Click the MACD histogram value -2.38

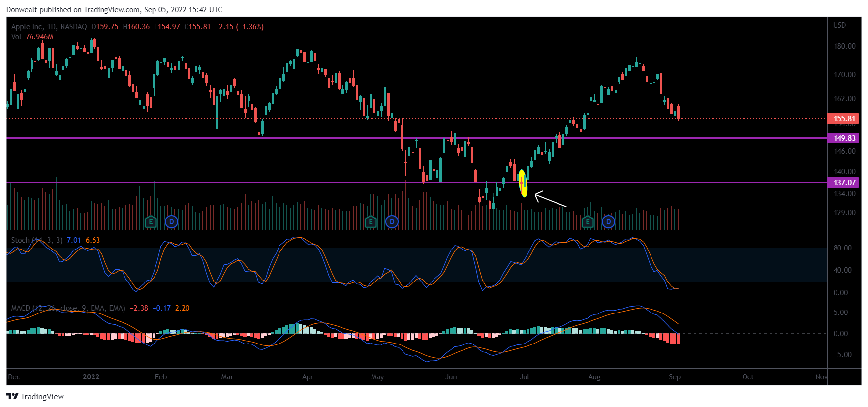139,308
